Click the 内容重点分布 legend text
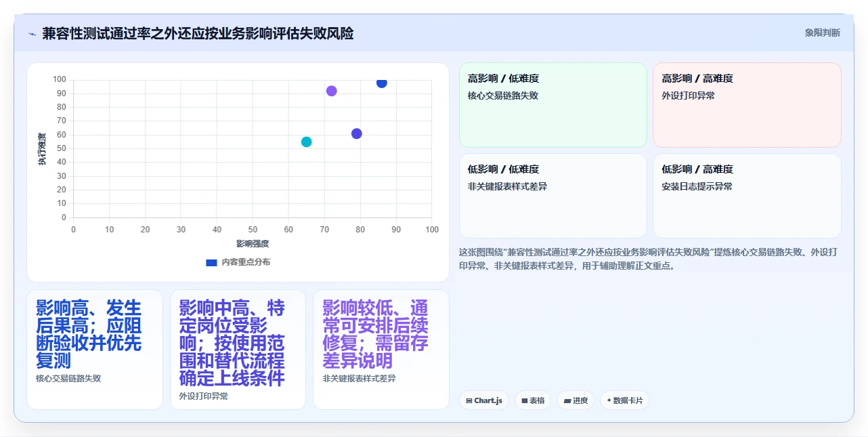This screenshot has height=437, width=868. [x=246, y=262]
